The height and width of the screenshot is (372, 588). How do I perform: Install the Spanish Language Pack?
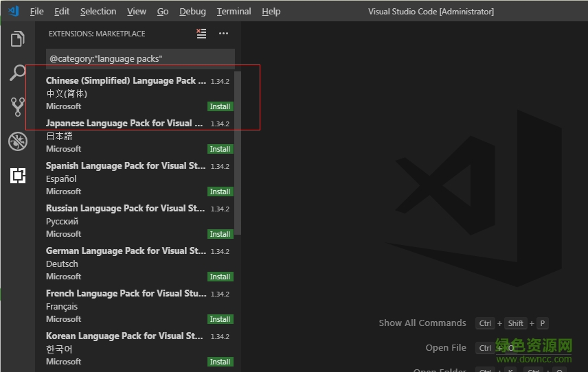pos(220,191)
